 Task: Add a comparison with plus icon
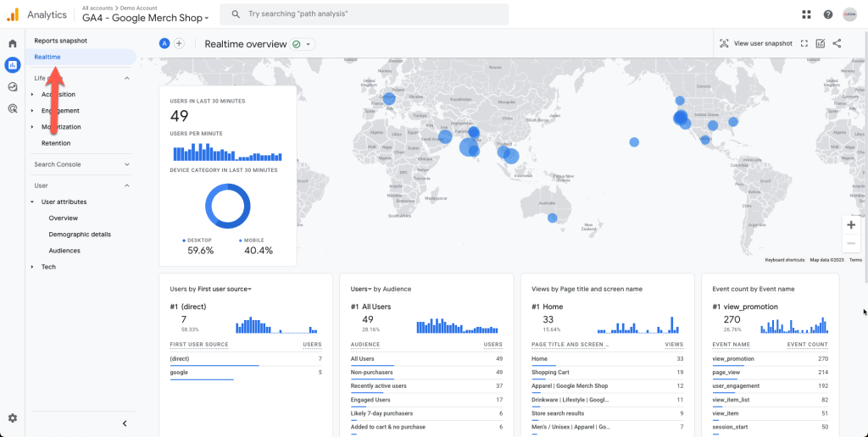[179, 44]
